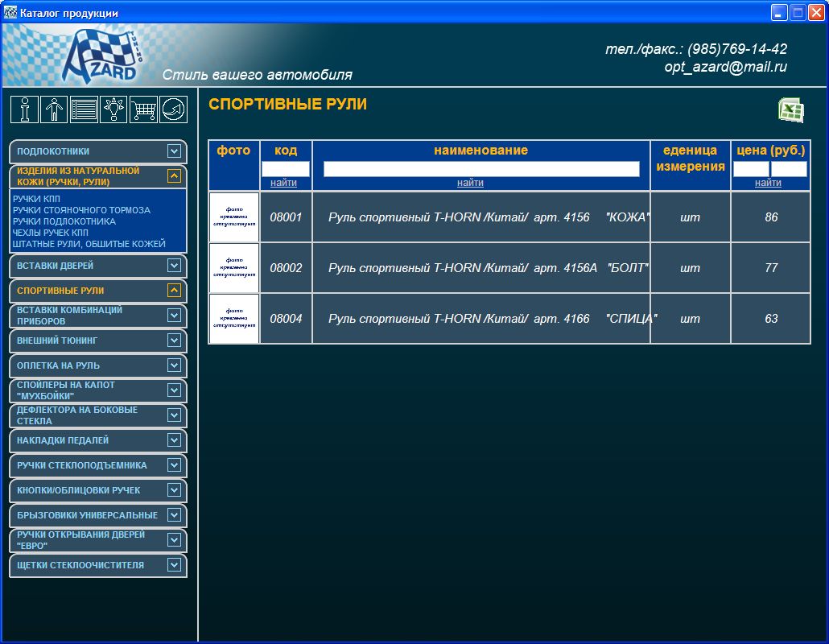Expand the ВНЕШНИЙ ТЮНИНГ category
829x644 pixels.
(173, 341)
